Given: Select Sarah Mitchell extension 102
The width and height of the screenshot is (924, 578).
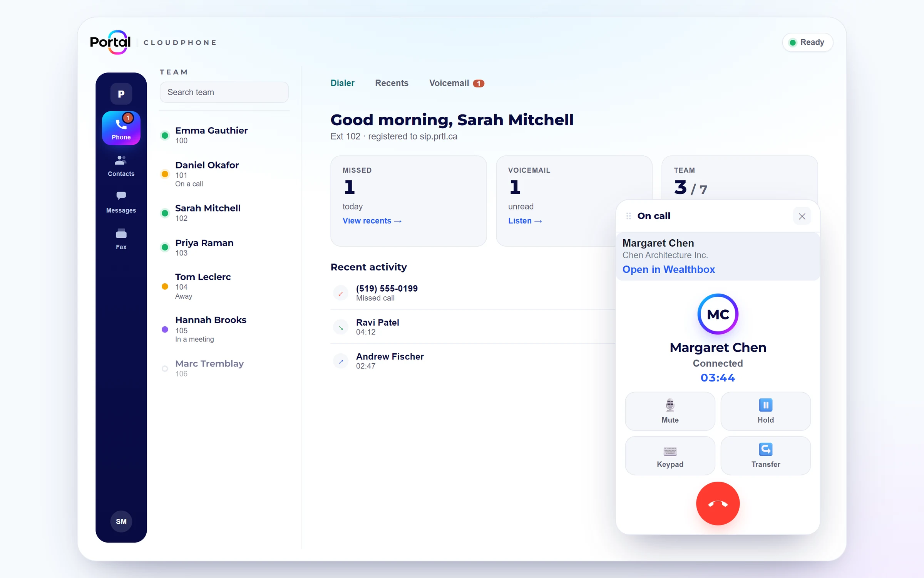Looking at the screenshot, I should point(224,213).
